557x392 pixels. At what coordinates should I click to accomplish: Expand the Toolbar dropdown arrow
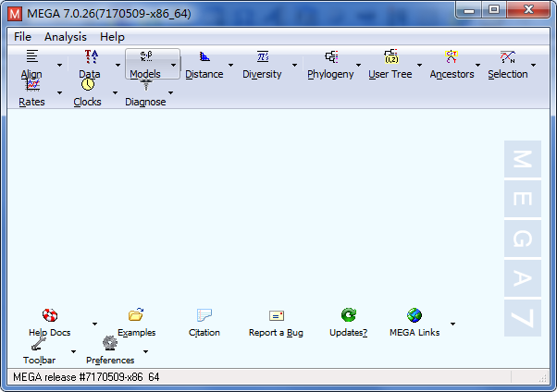[73, 351]
